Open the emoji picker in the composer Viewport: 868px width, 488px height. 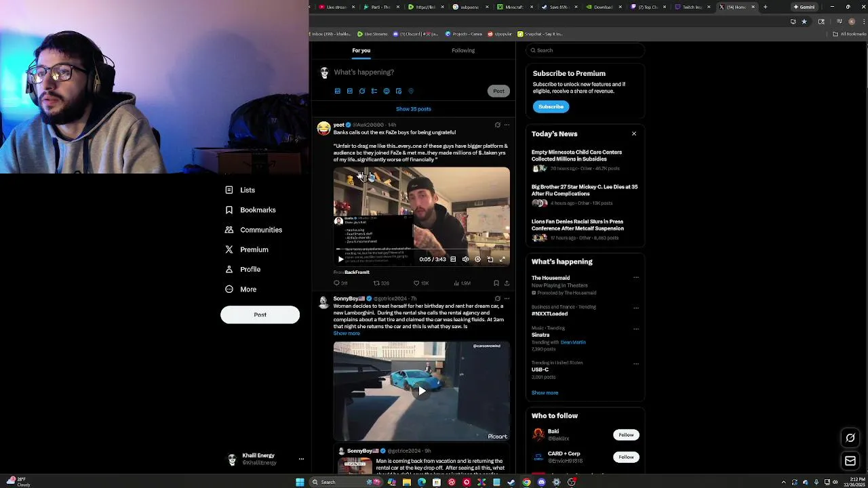coord(387,91)
